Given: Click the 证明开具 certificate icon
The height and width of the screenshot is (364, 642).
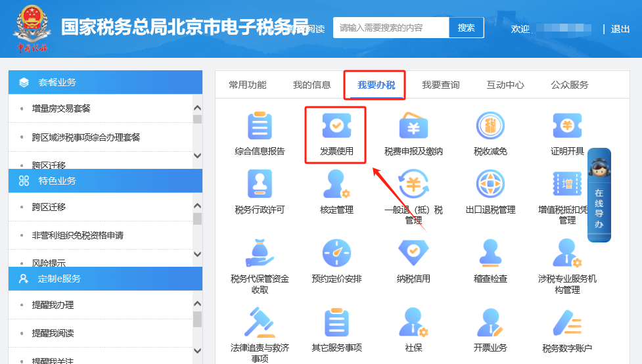Looking at the screenshot, I should (x=567, y=126).
